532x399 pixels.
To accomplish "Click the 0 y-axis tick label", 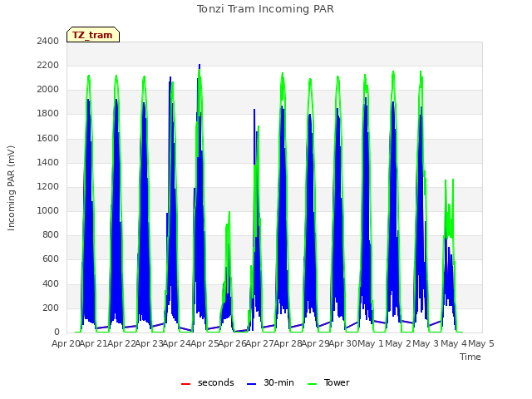I will 57,332.
